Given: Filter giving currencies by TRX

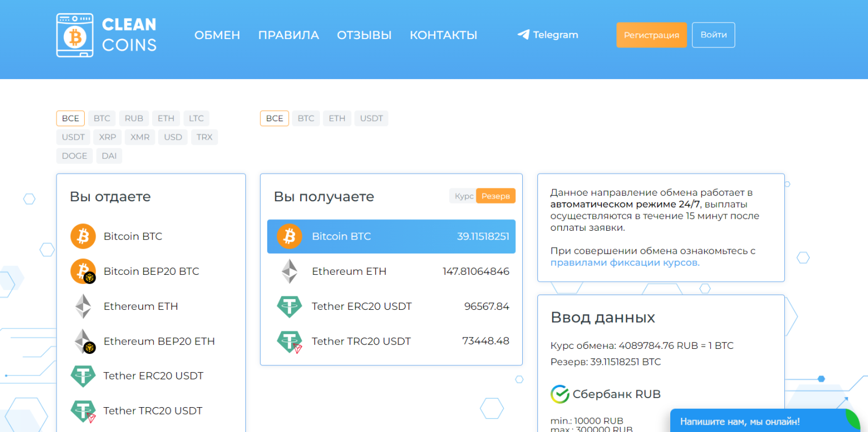Looking at the screenshot, I should pos(205,137).
